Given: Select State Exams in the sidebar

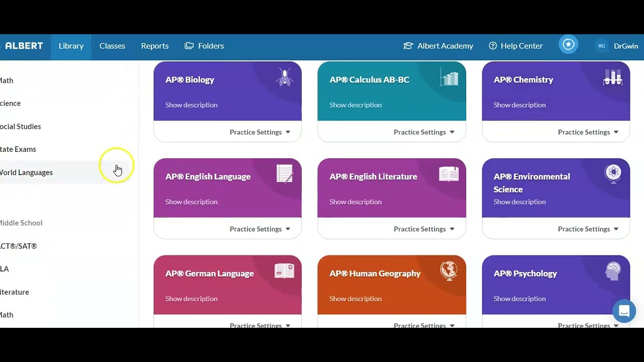Looking at the screenshot, I should pos(18,149).
